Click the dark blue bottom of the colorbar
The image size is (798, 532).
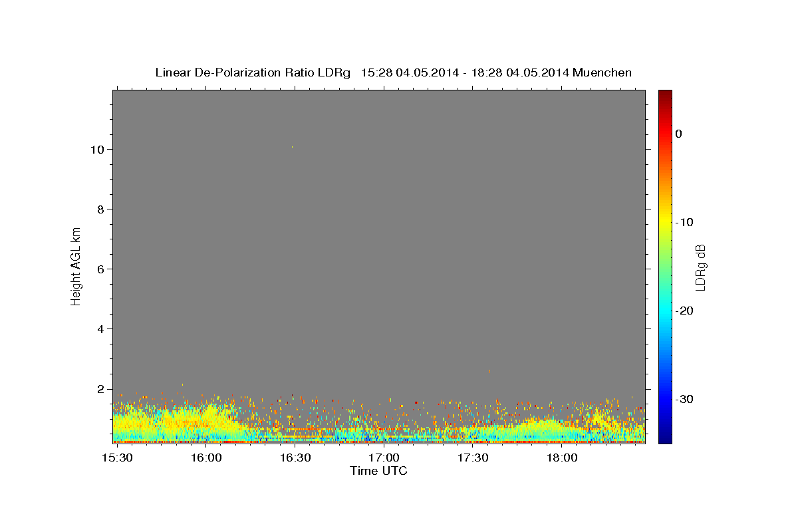tap(665, 438)
